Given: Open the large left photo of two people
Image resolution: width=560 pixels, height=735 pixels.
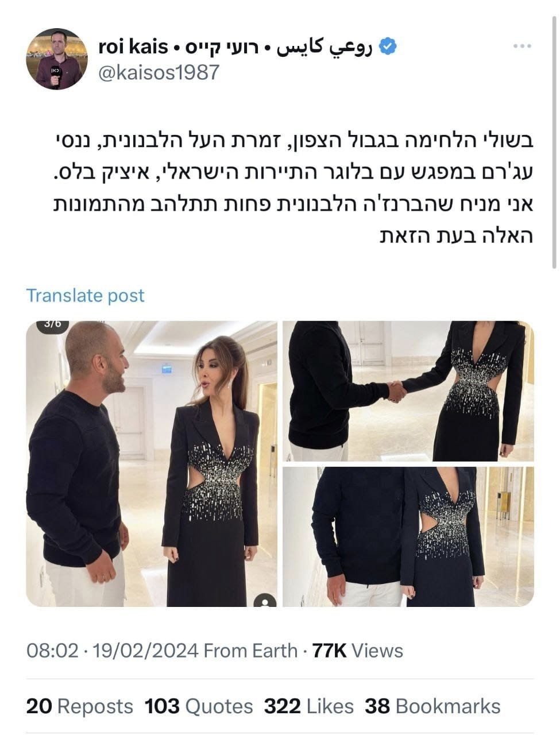Looking at the screenshot, I should (x=152, y=464).
